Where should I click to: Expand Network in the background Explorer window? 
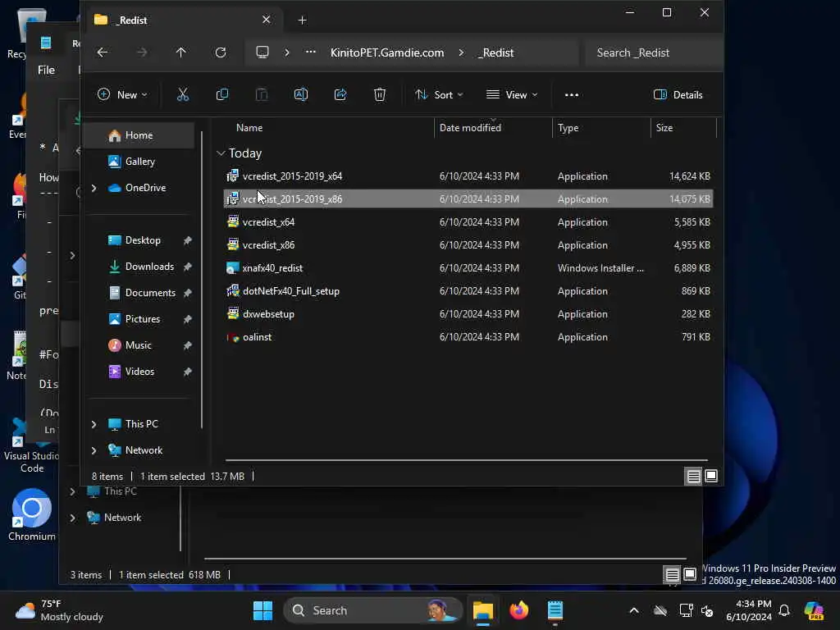73,518
